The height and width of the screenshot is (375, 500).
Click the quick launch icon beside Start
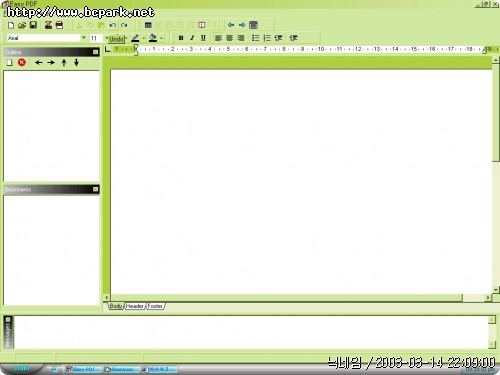pos(55,369)
